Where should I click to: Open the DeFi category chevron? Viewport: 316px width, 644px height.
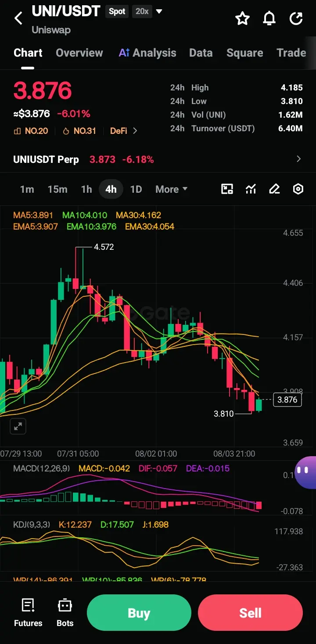pos(135,131)
